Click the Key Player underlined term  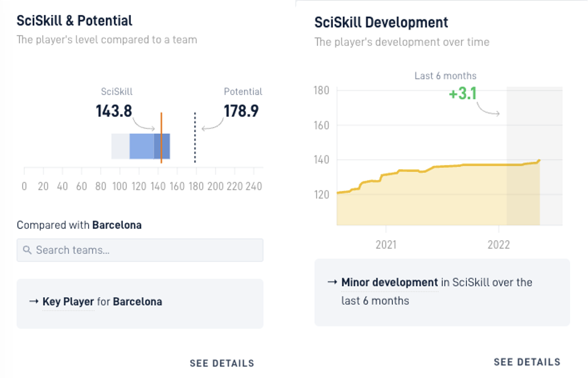point(68,302)
